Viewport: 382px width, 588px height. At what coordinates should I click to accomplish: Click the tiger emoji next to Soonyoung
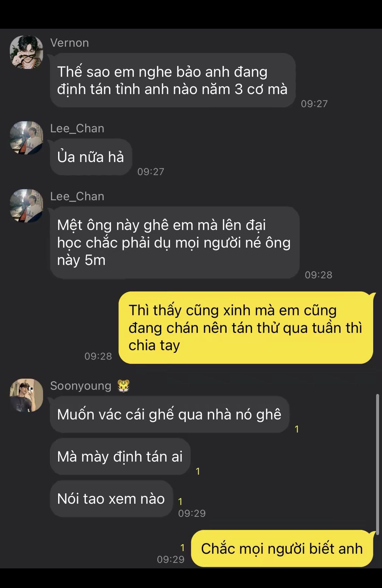[x=123, y=386]
